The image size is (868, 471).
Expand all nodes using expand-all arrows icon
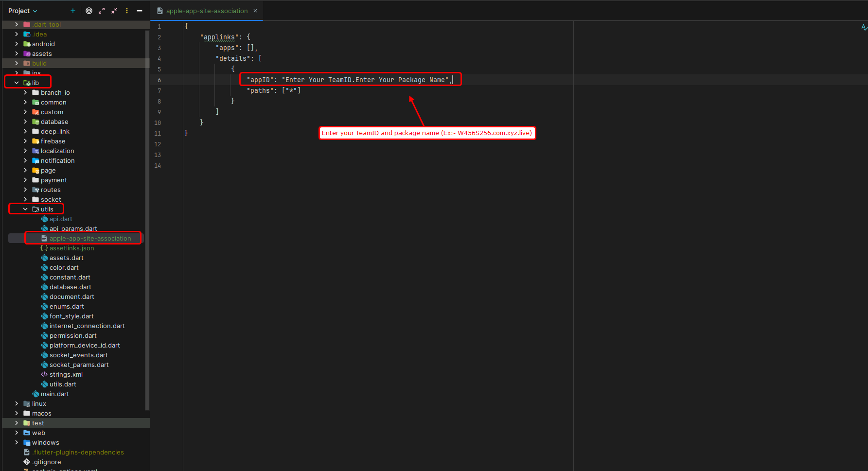[102, 10]
